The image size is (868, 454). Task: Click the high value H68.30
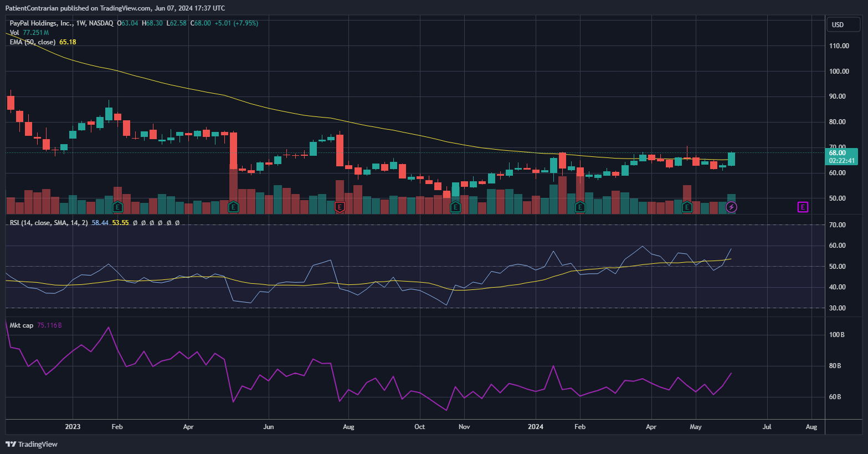coord(152,23)
